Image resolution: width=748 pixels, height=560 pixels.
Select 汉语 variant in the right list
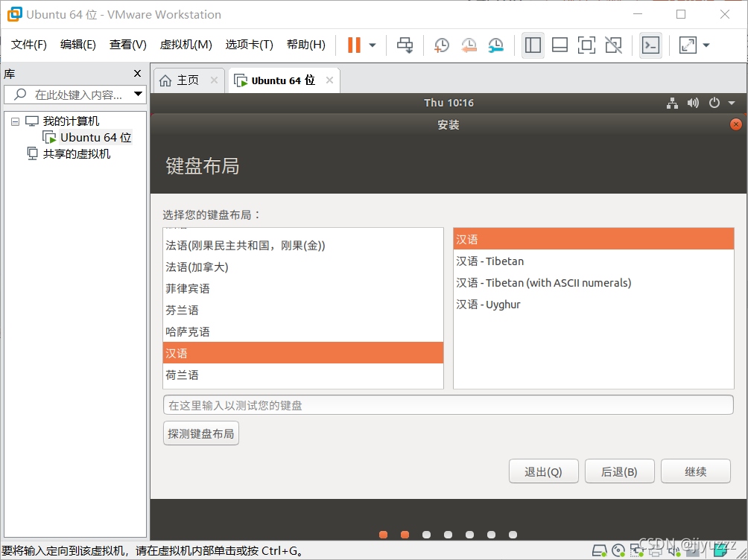(x=594, y=239)
